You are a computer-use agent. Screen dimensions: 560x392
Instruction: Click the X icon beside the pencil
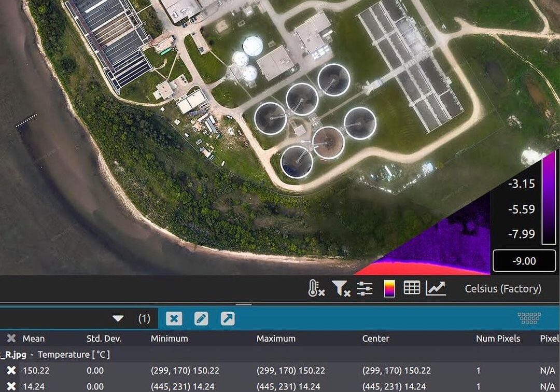(174, 318)
